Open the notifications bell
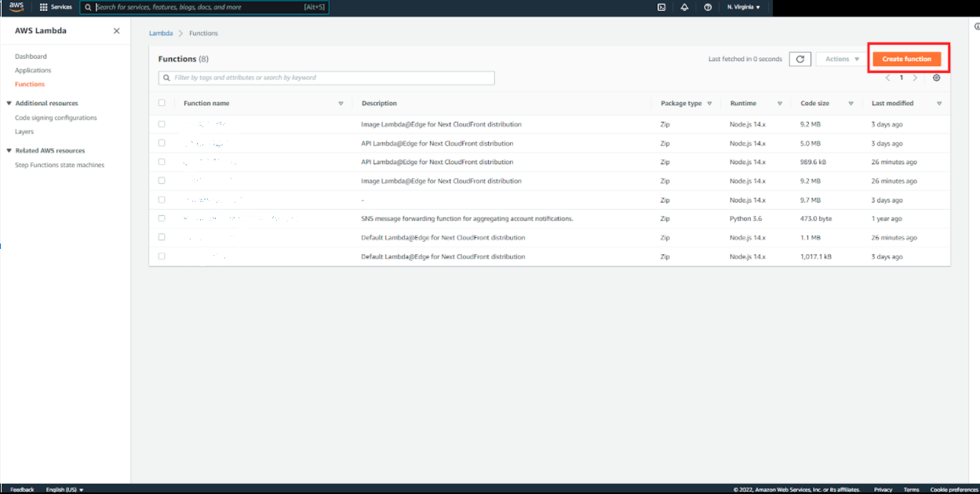 [x=684, y=7]
